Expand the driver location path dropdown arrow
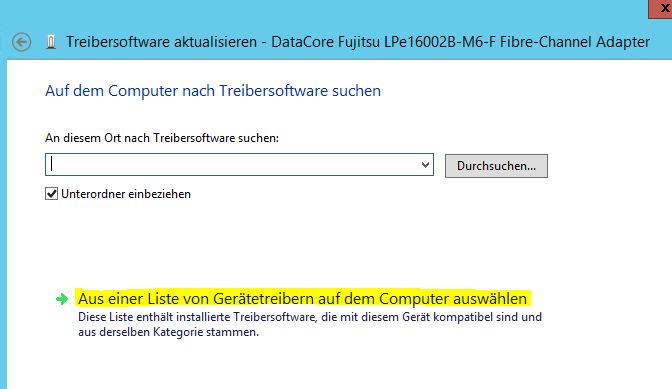The width and height of the screenshot is (672, 389). click(425, 165)
